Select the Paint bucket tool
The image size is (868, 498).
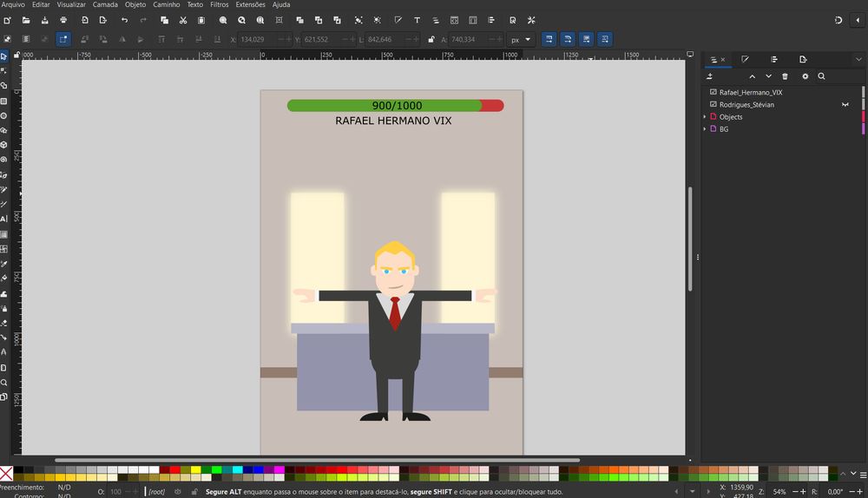coord(3,278)
